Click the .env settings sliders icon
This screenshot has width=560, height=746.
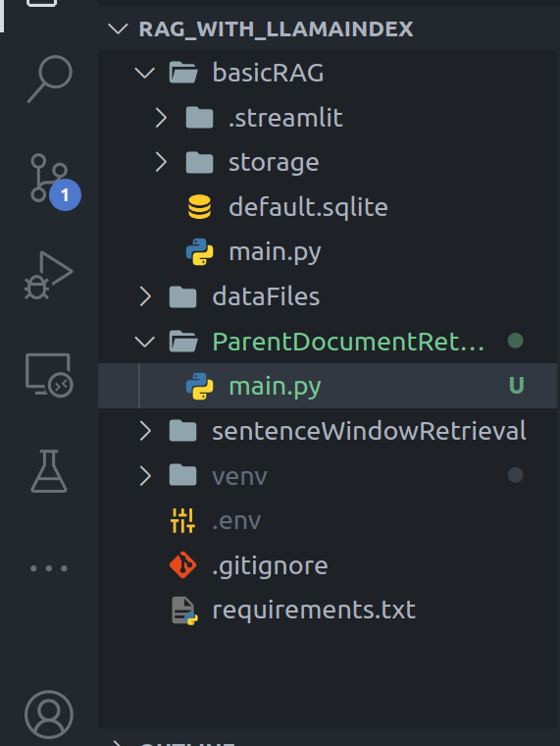click(x=183, y=520)
